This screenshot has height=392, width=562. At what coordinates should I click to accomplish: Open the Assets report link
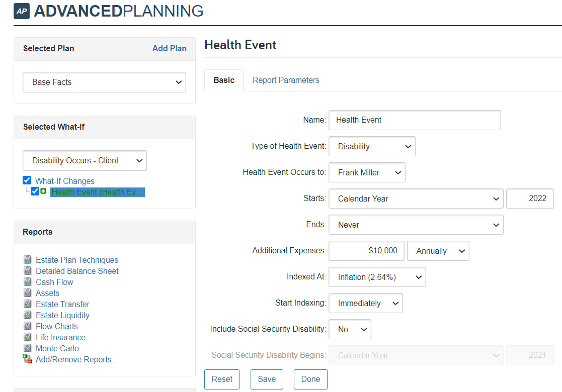47,293
